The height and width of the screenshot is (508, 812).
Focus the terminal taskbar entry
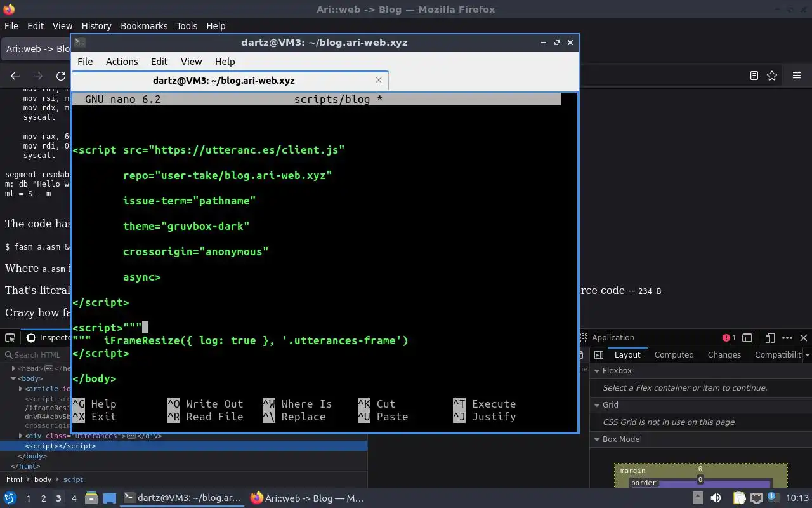[183, 498]
